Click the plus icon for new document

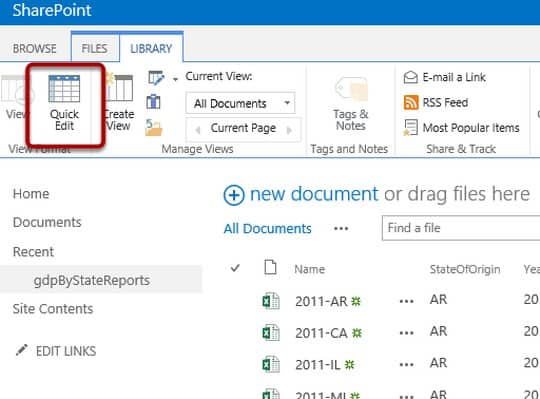point(234,195)
